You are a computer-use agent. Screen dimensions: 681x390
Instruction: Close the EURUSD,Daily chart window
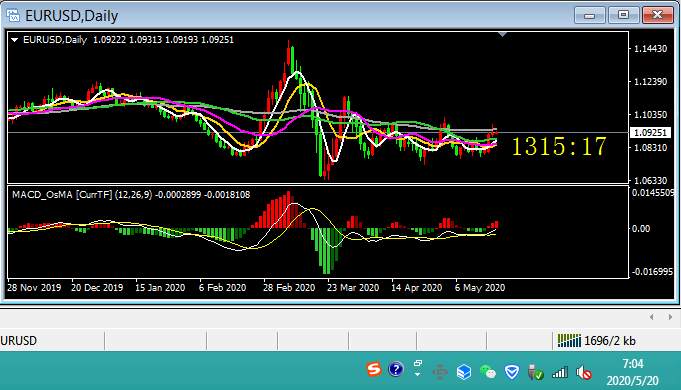[658, 15]
